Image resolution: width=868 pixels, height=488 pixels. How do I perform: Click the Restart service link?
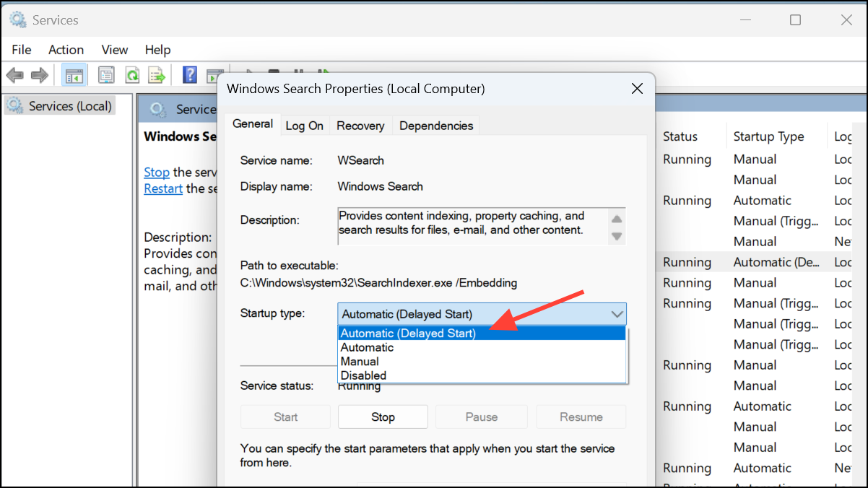(x=162, y=188)
